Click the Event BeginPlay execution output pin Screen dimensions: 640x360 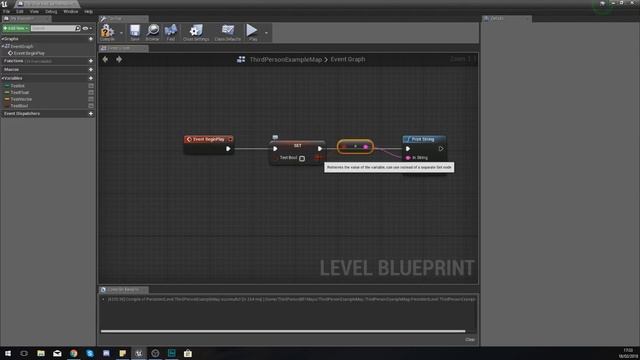(228, 149)
